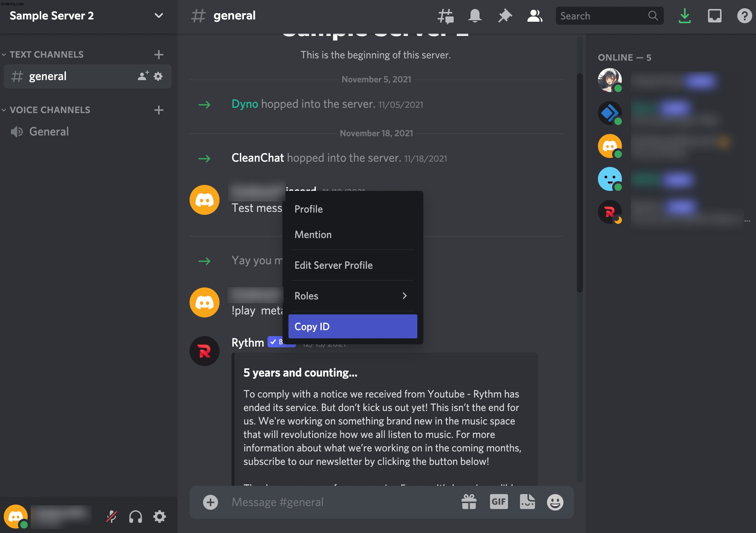Screen dimensions: 756x533
Task: Select Edit Server Profile menu entry
Action: [x=353, y=265]
